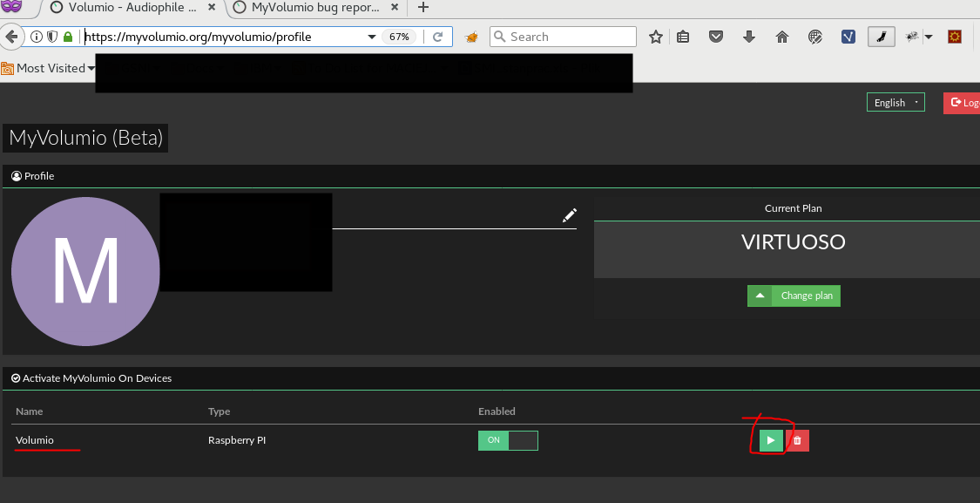The width and height of the screenshot is (980, 503).
Task: Click the globe extension icon in the toolbar
Action: point(815,37)
